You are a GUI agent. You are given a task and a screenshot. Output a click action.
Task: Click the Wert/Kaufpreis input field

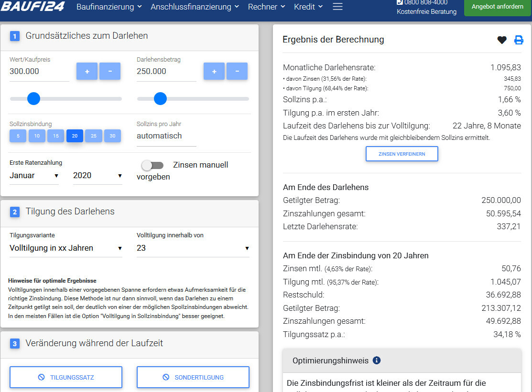[39, 72]
